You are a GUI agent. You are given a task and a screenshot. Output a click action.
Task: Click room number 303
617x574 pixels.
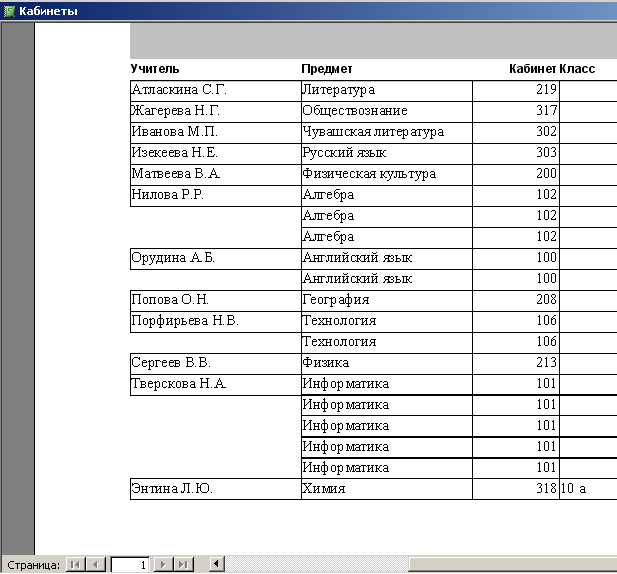pos(516,154)
